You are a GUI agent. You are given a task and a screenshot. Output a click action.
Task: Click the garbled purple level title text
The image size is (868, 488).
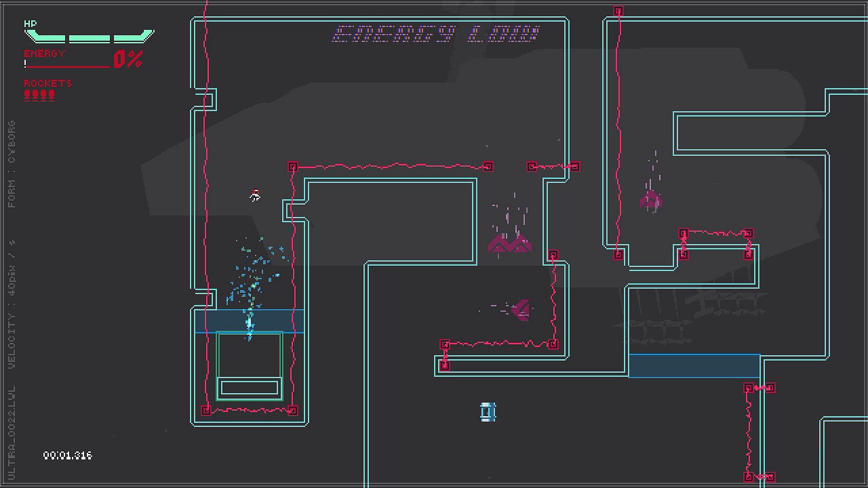pos(435,34)
